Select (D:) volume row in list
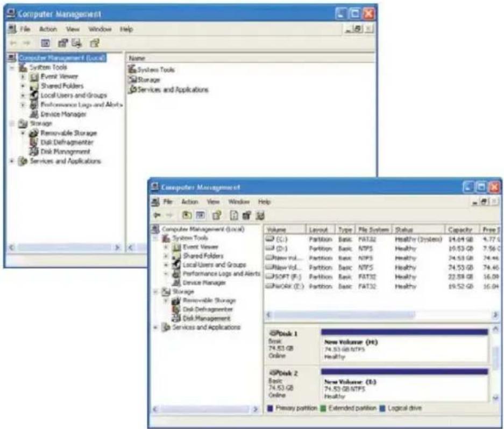504x429 pixels. click(382, 248)
